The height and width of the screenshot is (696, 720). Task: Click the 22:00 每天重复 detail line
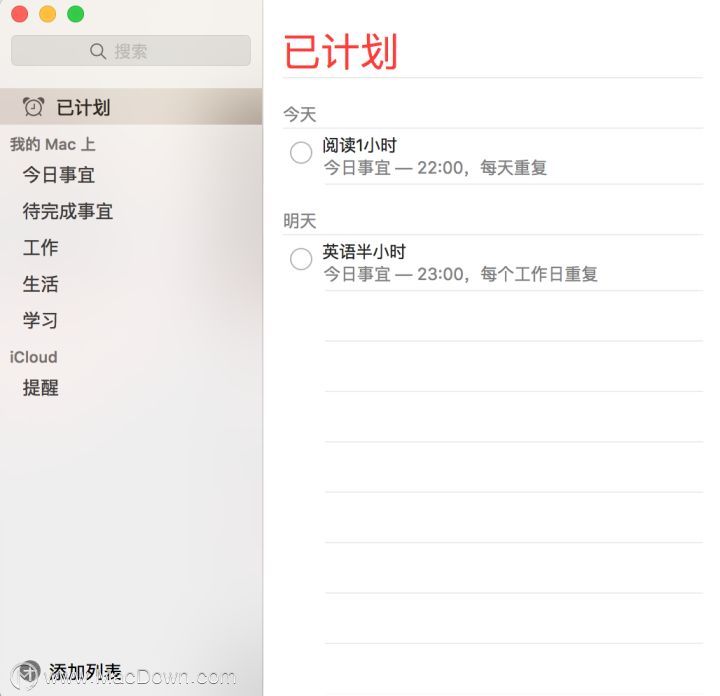click(x=435, y=168)
